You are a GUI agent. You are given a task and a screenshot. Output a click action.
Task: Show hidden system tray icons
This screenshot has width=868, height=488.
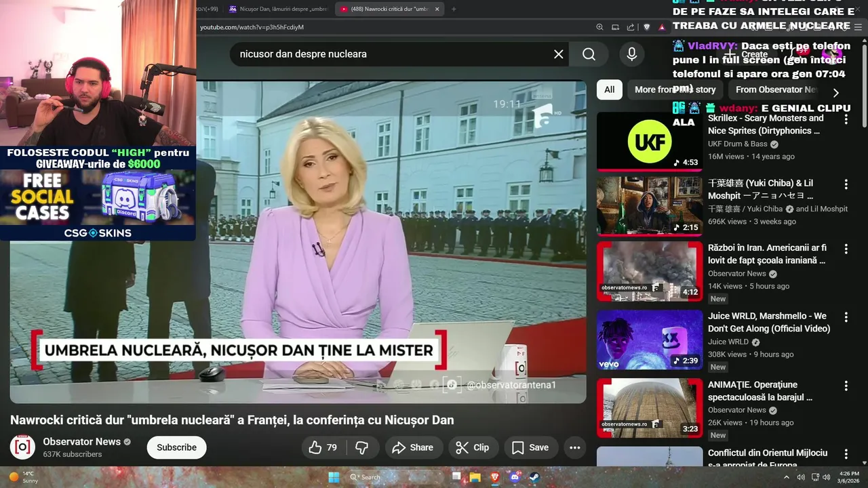point(787,477)
